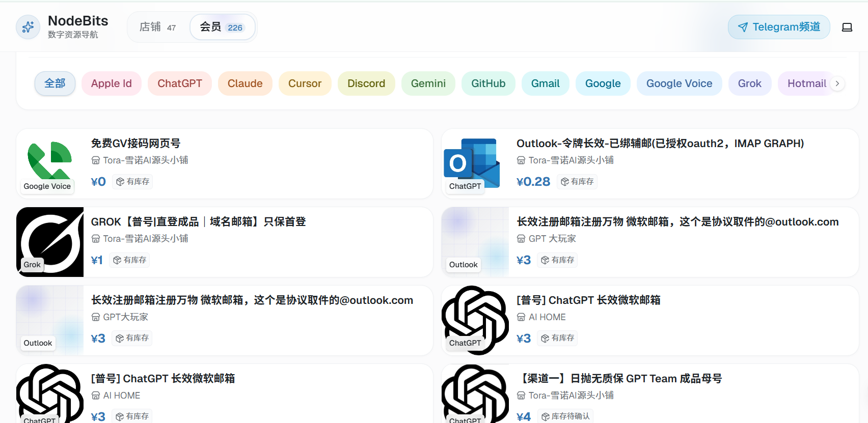Open the 免费GV接码网页号 listing title
Image resolution: width=868 pixels, height=423 pixels.
pos(135,144)
